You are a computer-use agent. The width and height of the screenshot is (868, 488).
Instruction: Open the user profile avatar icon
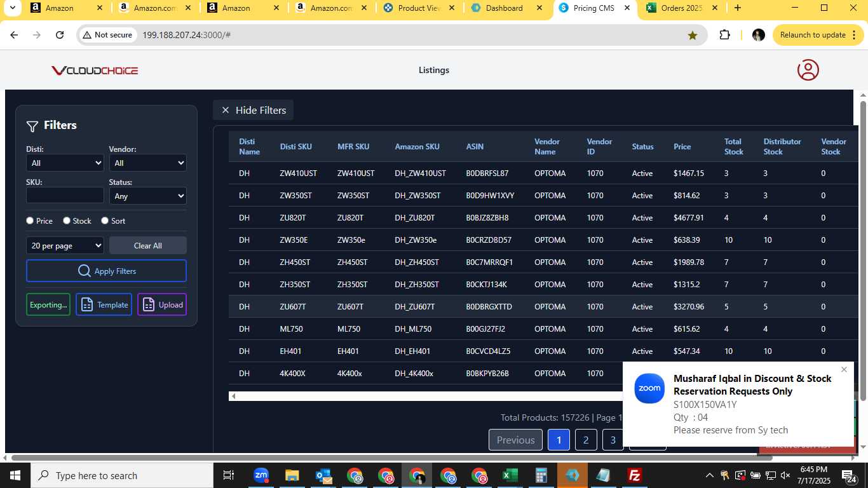click(x=808, y=70)
